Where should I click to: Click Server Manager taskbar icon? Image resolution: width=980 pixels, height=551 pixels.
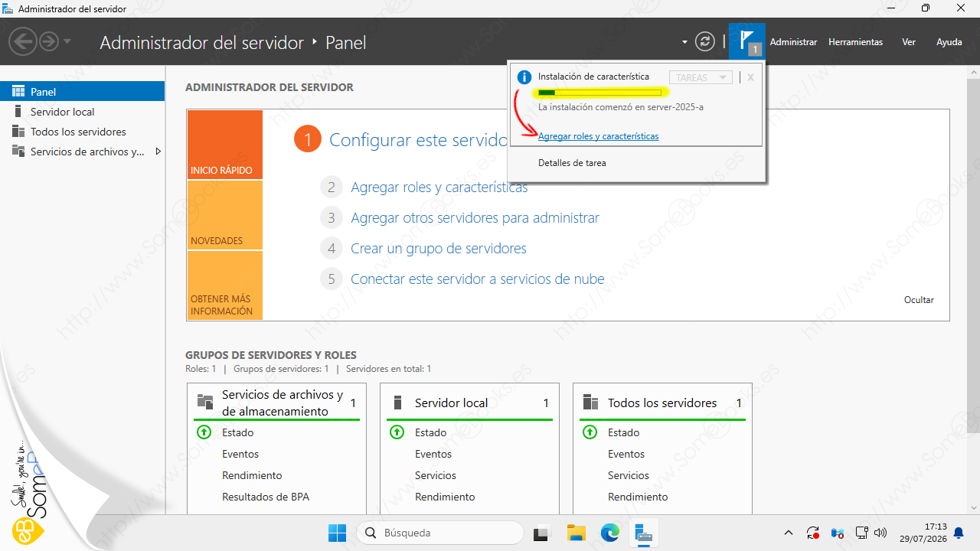pos(643,533)
